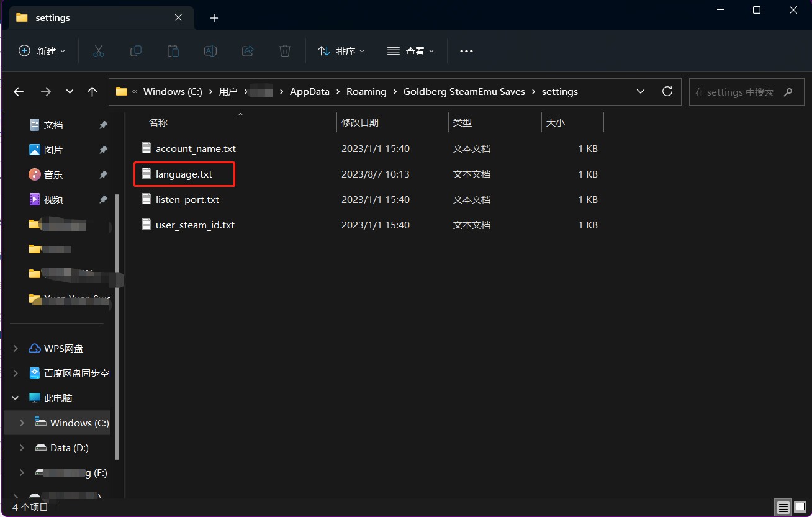Click the Share icon in toolbar
This screenshot has height=517, width=812.
point(248,51)
